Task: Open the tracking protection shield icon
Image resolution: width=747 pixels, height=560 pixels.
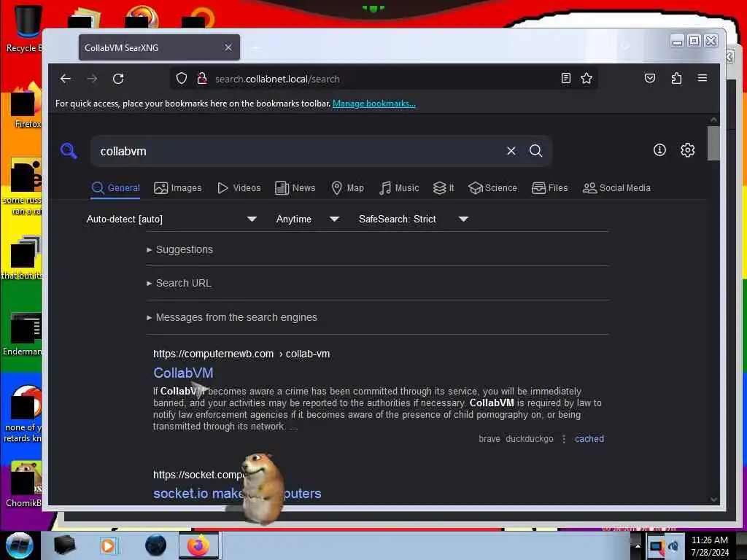Action: tap(182, 78)
